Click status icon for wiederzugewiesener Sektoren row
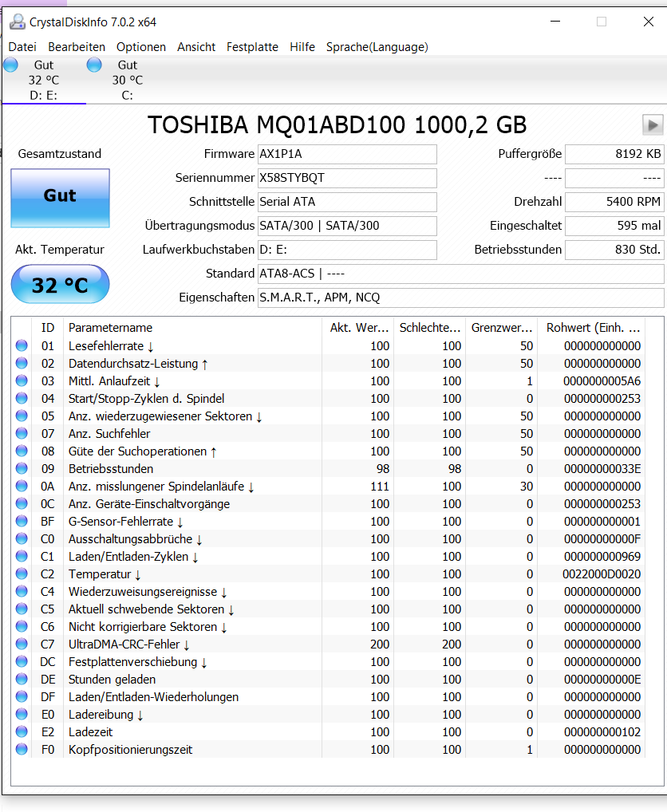 click(22, 416)
